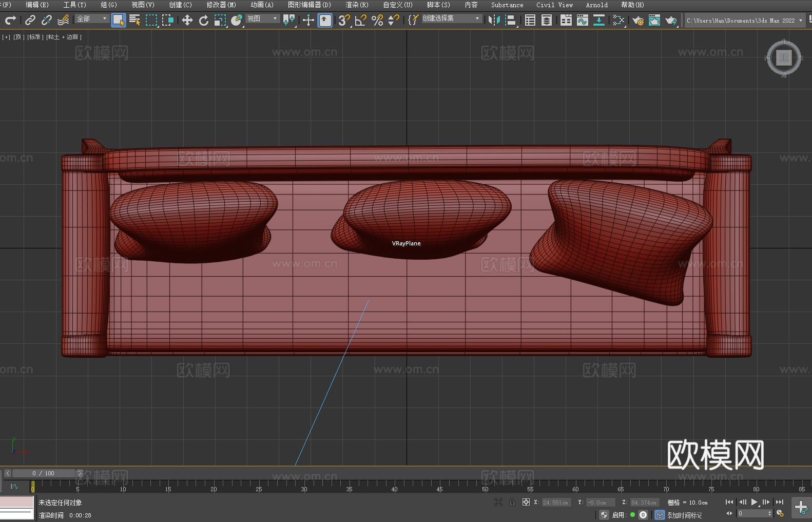Open the 修改器(M) menu
This screenshot has height=522, width=812.
click(x=221, y=5)
